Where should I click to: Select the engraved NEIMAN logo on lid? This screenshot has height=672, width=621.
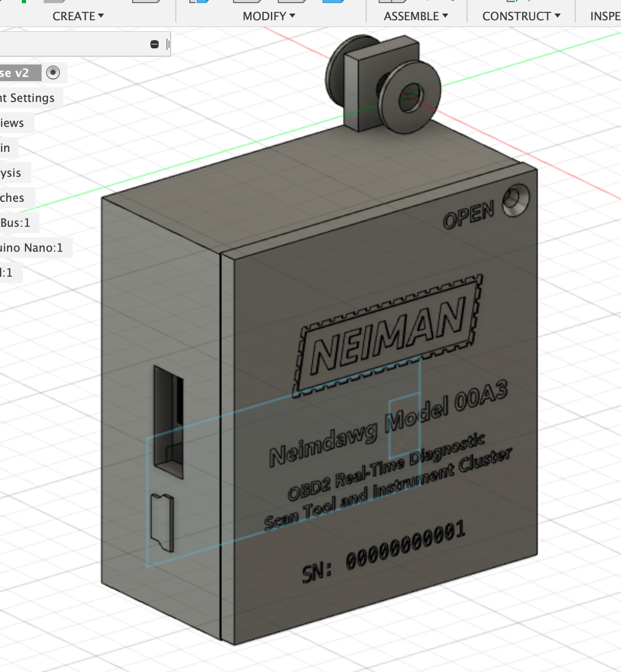click(388, 335)
